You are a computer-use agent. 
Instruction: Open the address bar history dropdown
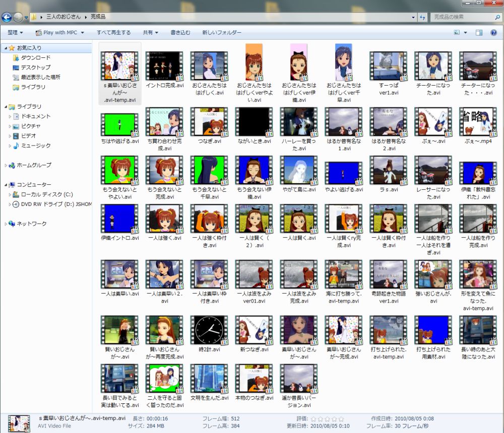[x=413, y=17]
